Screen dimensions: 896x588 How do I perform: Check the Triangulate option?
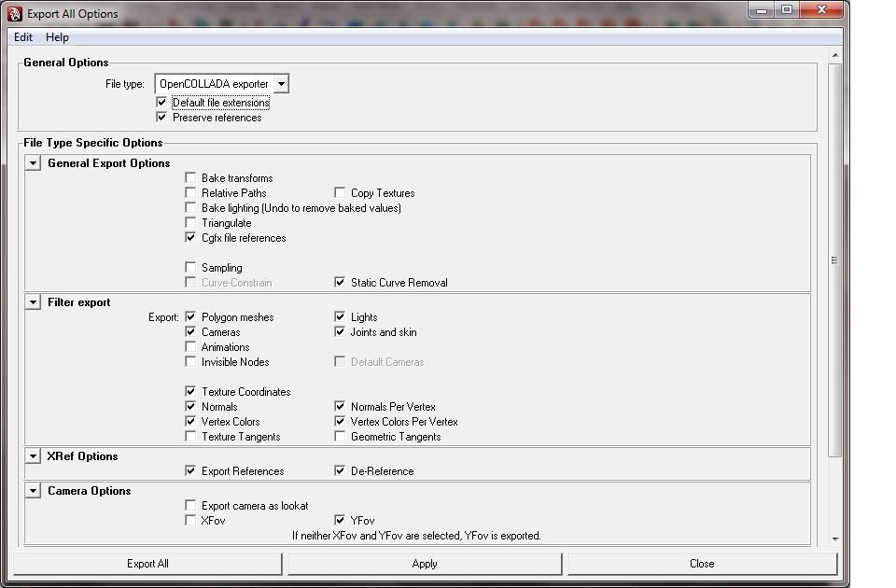pyautogui.click(x=191, y=222)
